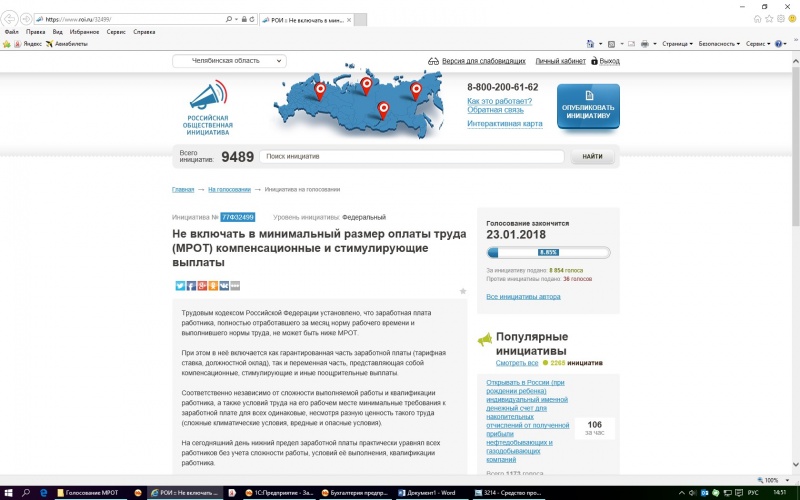Open a new blank tab
This screenshot has height=500, width=800.
pos(360,20)
